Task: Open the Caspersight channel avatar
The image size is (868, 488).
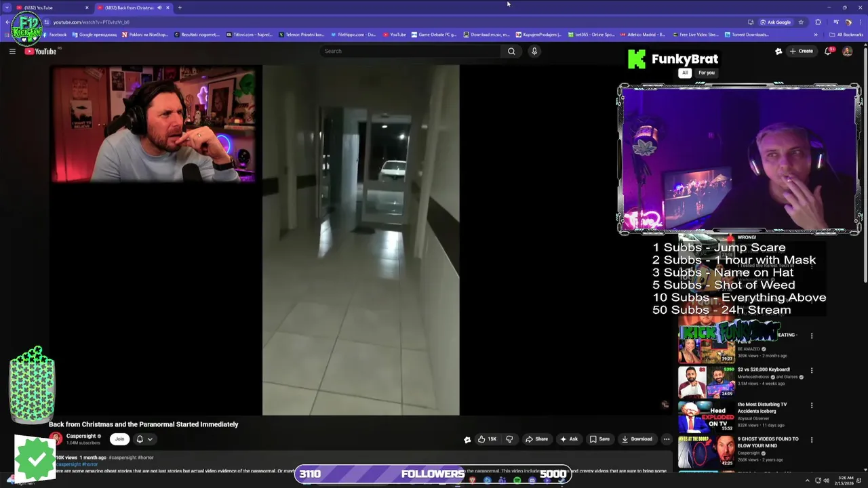Action: point(56,439)
